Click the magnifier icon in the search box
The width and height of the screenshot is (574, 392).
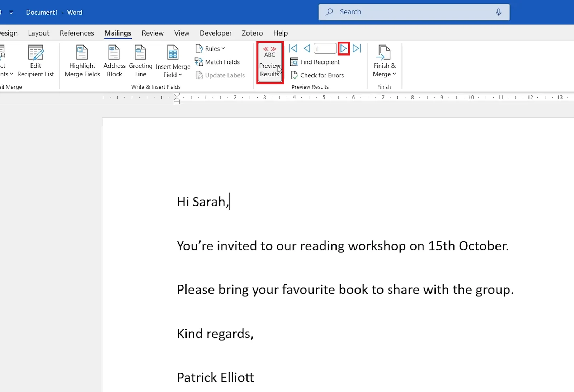point(329,12)
